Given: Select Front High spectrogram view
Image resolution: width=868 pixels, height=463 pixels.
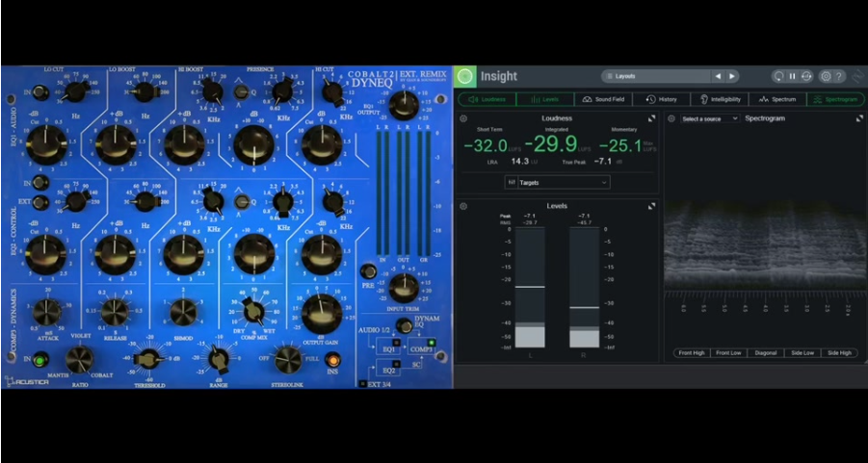Looking at the screenshot, I should tap(692, 353).
